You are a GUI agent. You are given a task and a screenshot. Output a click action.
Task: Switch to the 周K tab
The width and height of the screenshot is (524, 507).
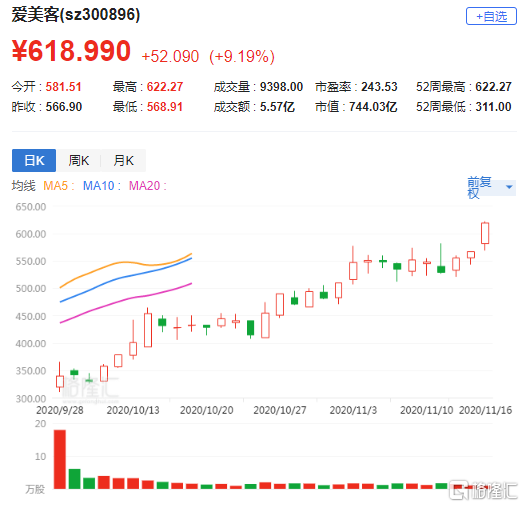(x=79, y=160)
